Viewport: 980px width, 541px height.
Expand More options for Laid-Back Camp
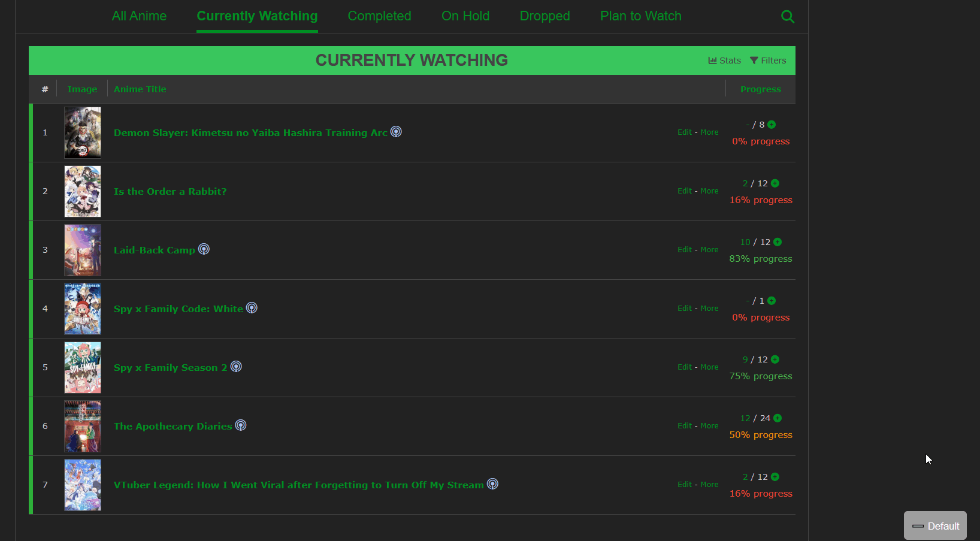tap(709, 250)
